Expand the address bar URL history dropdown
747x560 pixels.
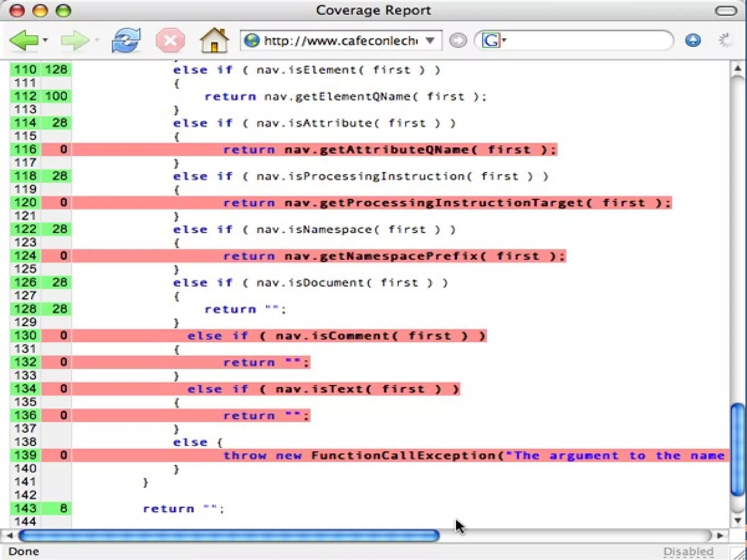point(430,40)
